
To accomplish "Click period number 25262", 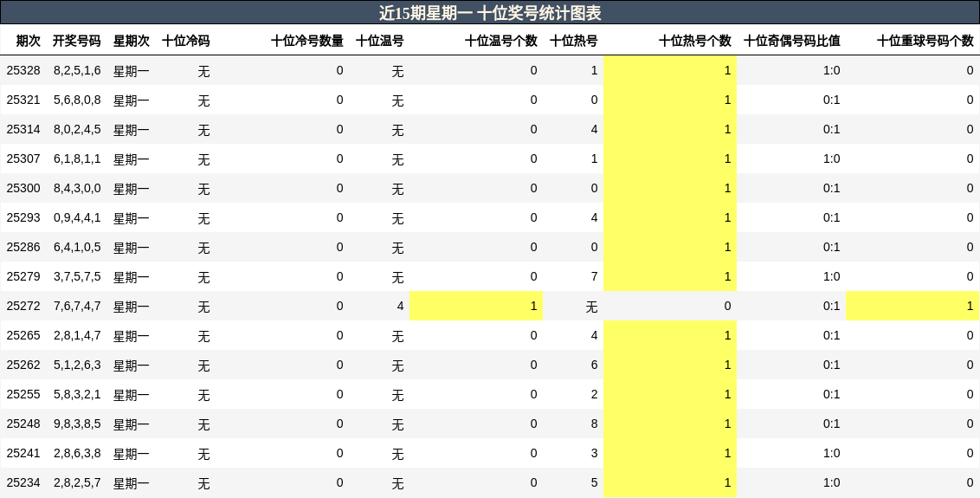I will (23, 365).
